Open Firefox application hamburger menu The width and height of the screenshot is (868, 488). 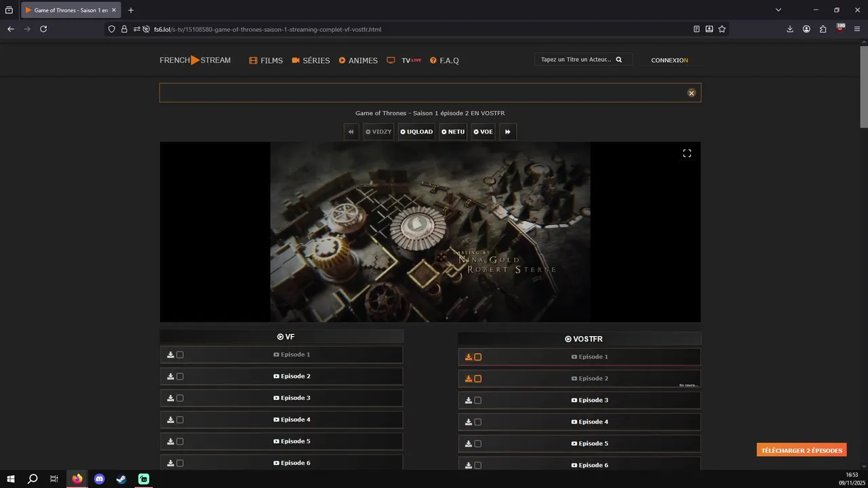858,29
